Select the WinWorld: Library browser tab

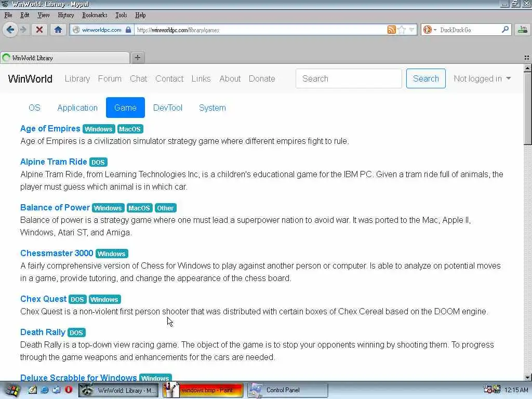click(65, 58)
